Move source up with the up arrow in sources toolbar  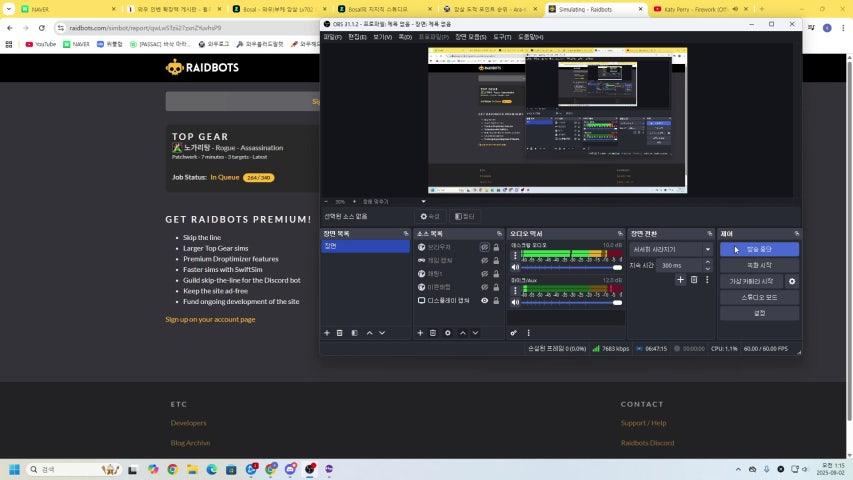click(463, 333)
